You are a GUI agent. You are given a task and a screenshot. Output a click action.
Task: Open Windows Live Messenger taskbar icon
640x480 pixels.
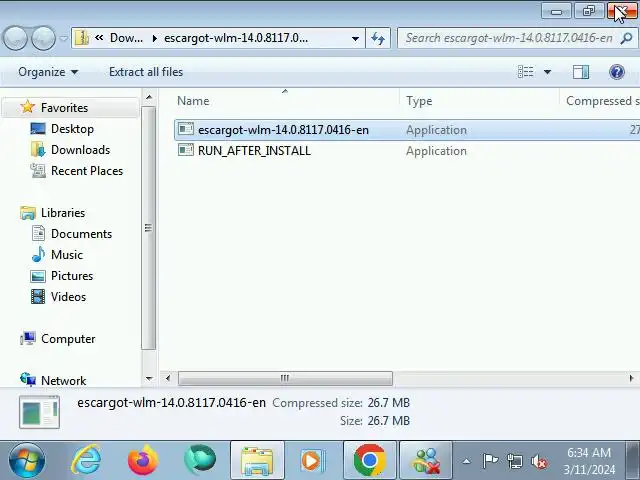click(426, 460)
